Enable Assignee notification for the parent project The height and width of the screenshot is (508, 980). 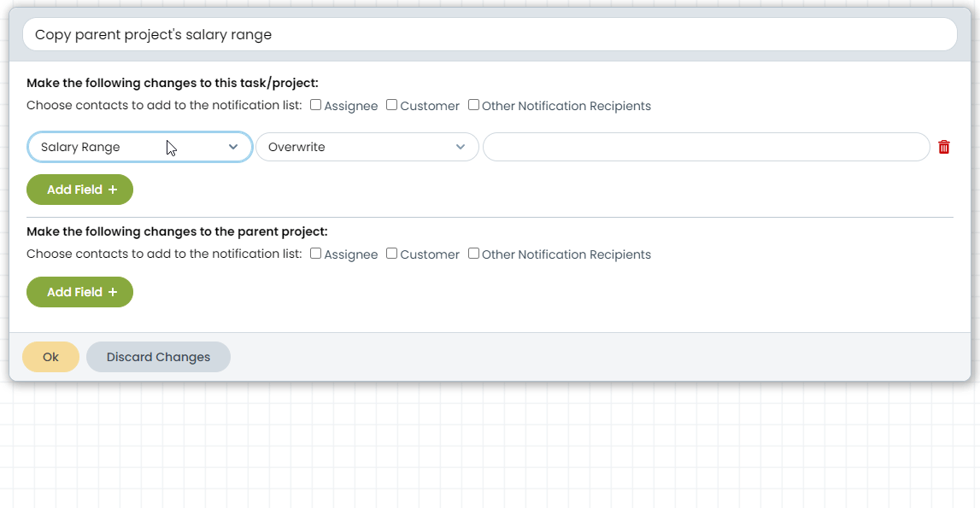click(x=315, y=254)
